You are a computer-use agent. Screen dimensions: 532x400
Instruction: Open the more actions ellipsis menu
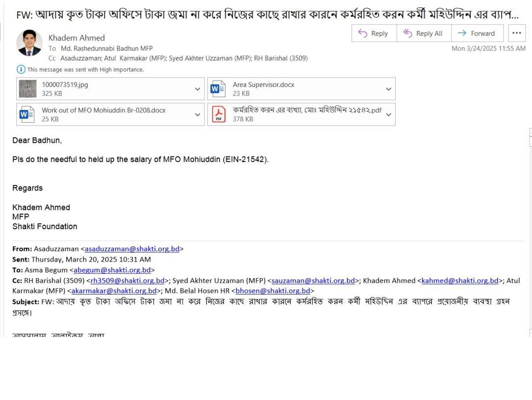(x=517, y=33)
